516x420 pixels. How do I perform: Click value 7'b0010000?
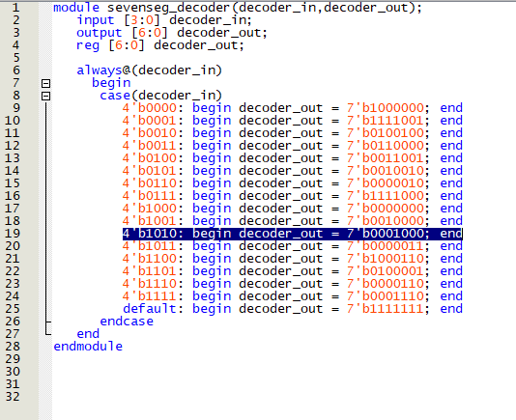386,221
